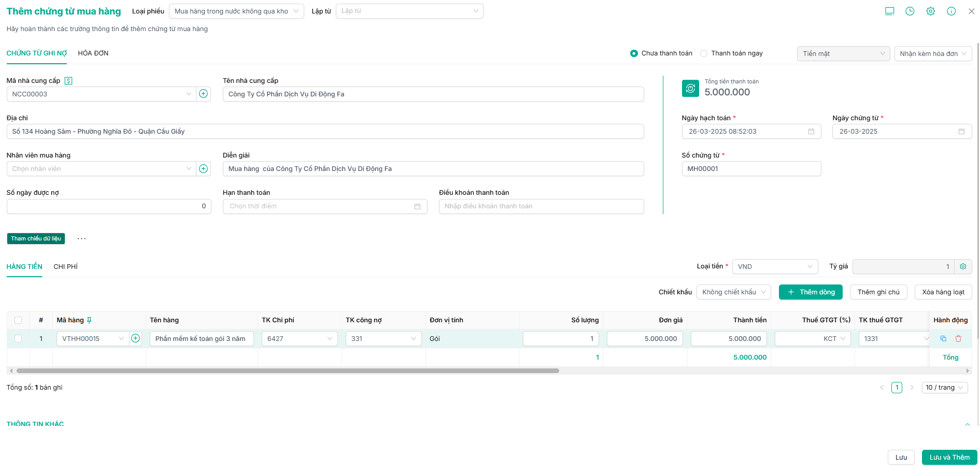Expand the Chiết khấu dropdown
Image resolution: width=980 pixels, height=470 pixels.
[733, 292]
